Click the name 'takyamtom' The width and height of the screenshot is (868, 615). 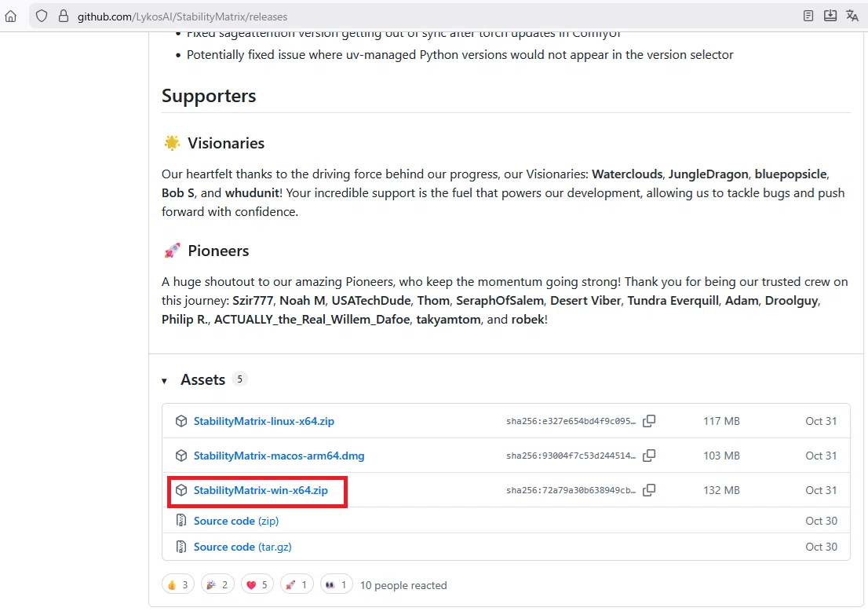pos(448,319)
